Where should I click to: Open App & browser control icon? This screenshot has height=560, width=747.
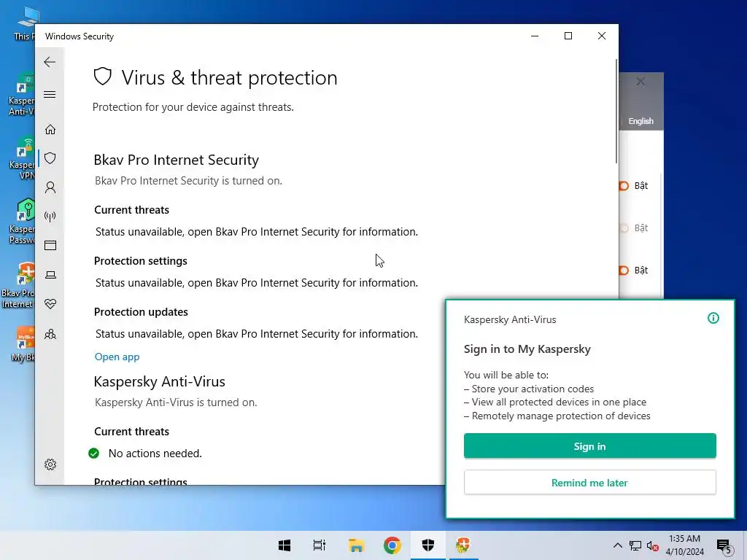click(x=50, y=245)
